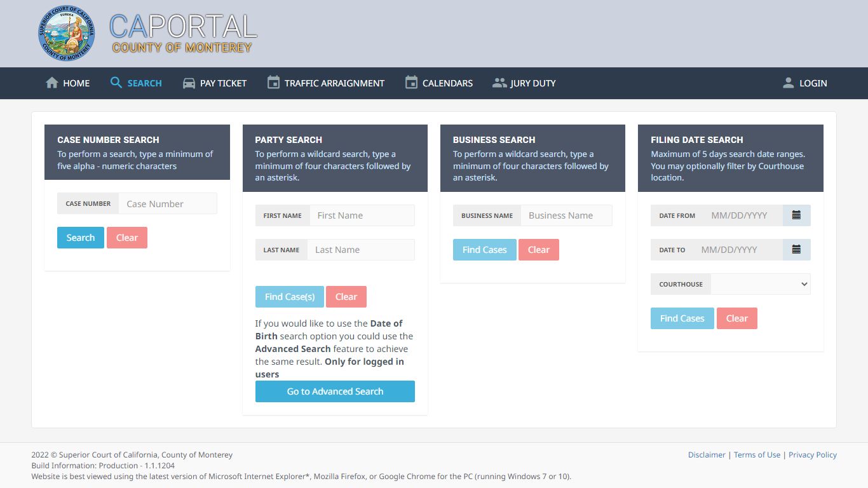Open the SEARCH navigation item
This screenshot has height=488, width=868.
pyautogui.click(x=136, y=83)
